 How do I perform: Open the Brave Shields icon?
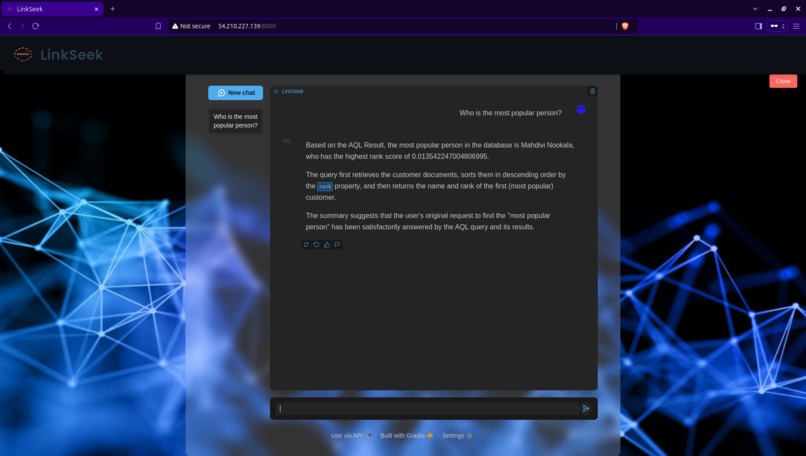pos(625,26)
